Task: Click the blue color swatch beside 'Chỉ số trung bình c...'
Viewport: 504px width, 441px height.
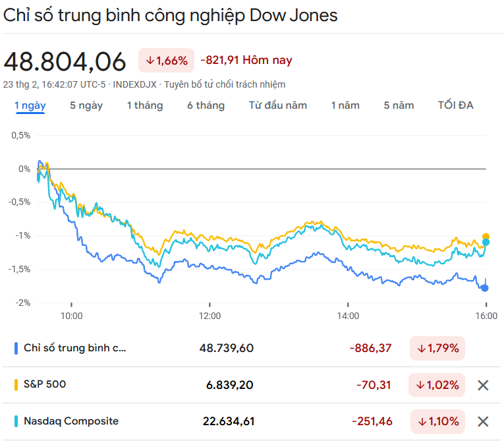Action: pos(16,348)
